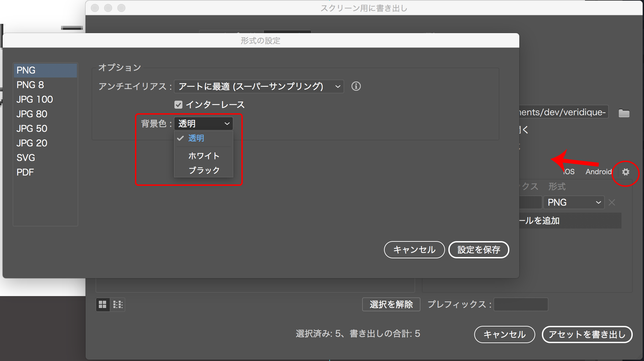Choose 透明 background option
This screenshot has height=361, width=644.
[204, 138]
